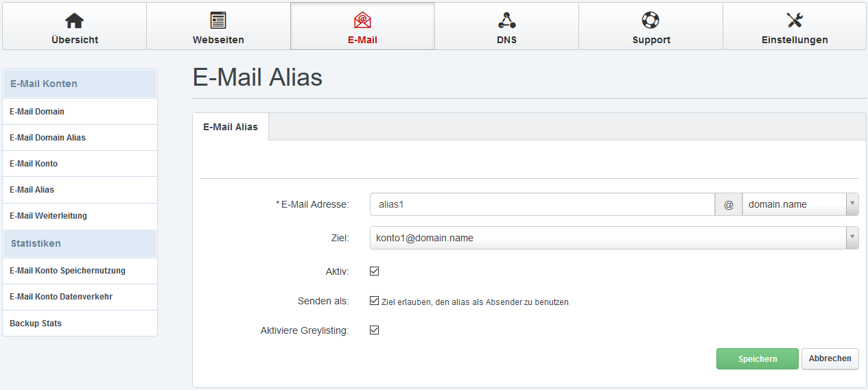Disable the Aktiviere Greylisting checkbox

(374, 330)
